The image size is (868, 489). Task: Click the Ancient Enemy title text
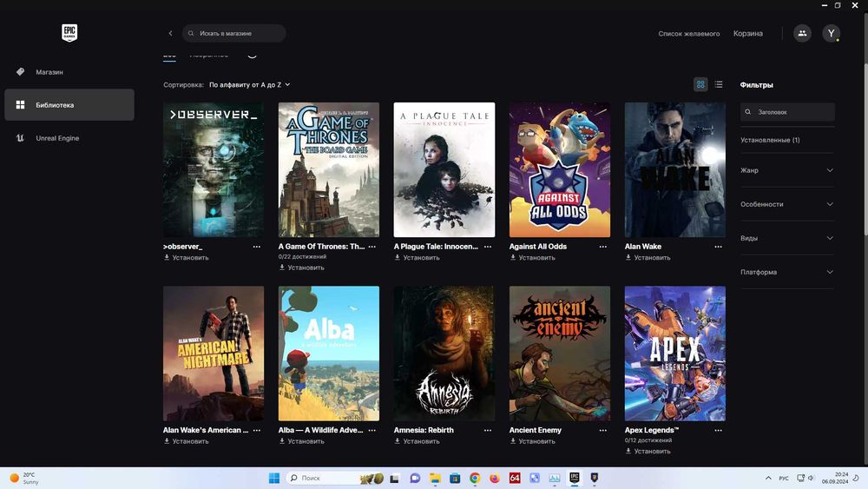pyautogui.click(x=536, y=430)
